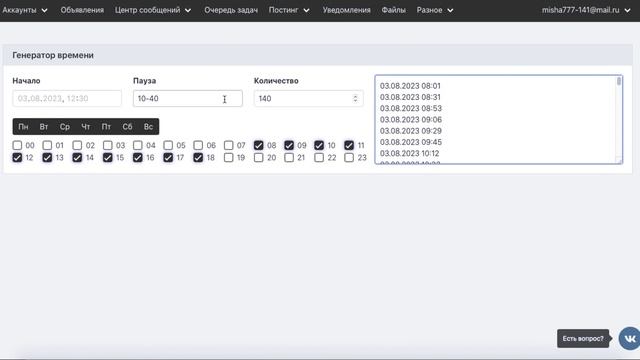The image size is (640, 360).
Task: Toggle the Ср weekday button
Action: tap(65, 127)
